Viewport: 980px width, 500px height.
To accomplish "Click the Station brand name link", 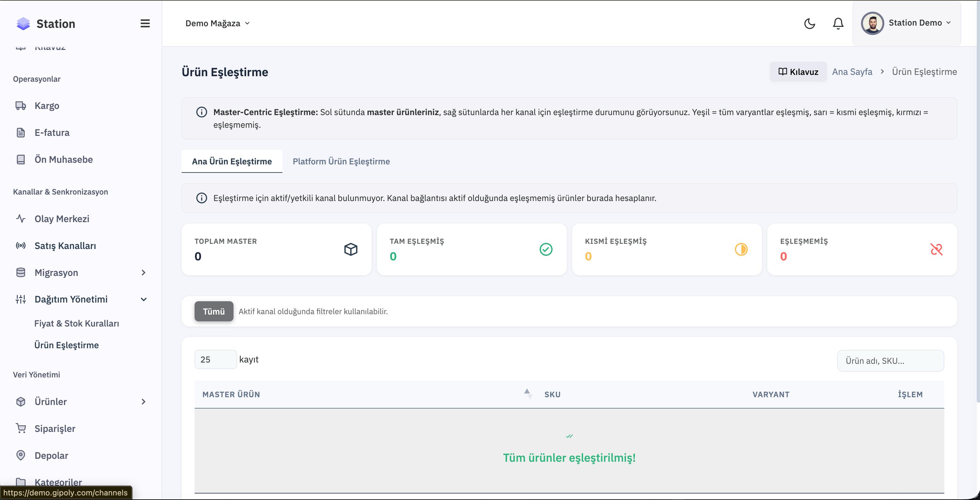I will pyautogui.click(x=55, y=24).
